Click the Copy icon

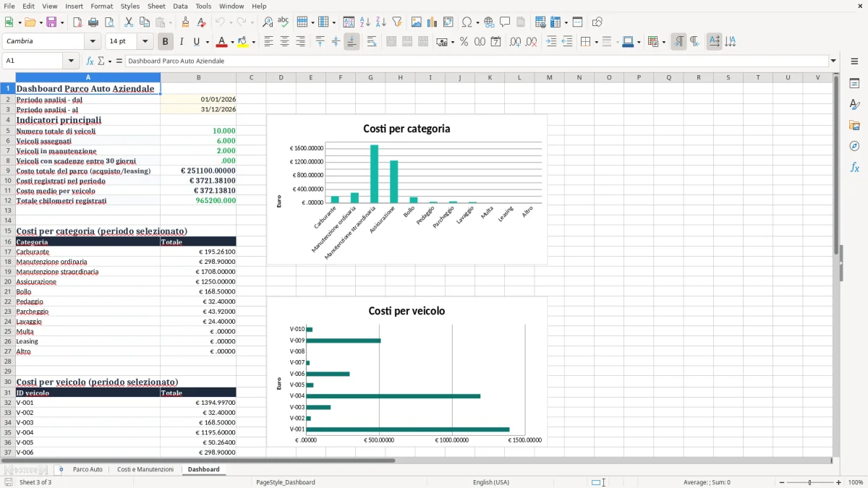coord(144,22)
